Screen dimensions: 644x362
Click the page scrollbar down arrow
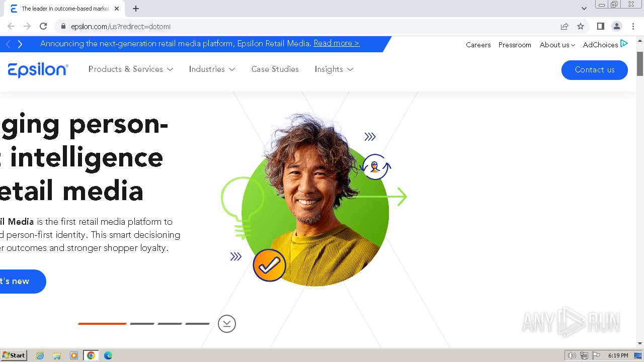tap(640, 343)
